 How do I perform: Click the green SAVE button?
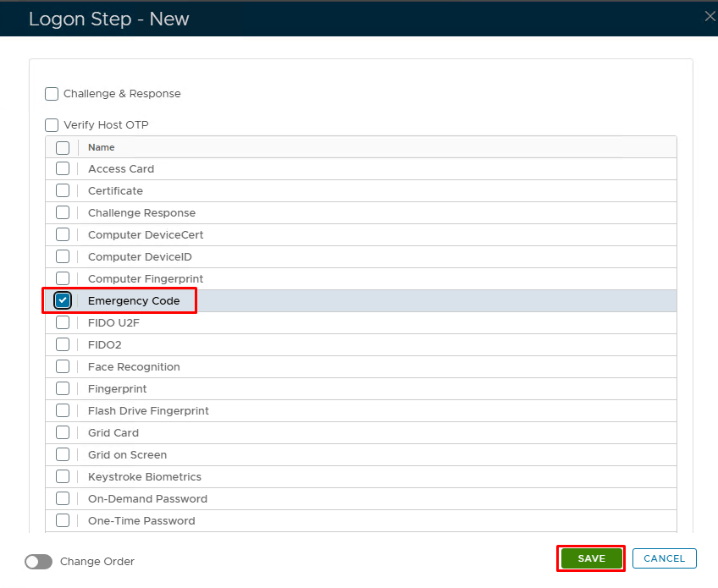click(x=591, y=558)
